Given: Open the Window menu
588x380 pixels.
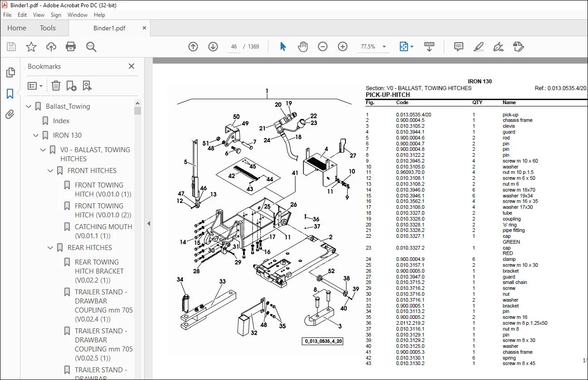Looking at the screenshot, I should (x=78, y=15).
